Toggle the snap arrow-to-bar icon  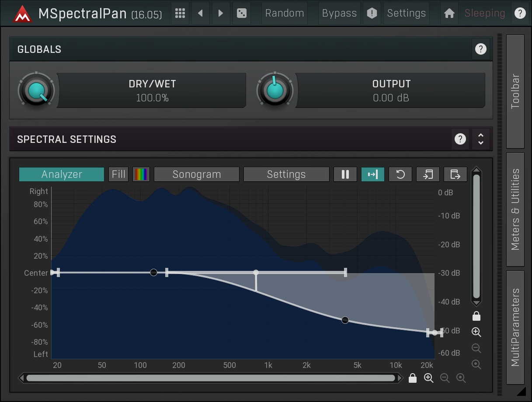pos(373,174)
